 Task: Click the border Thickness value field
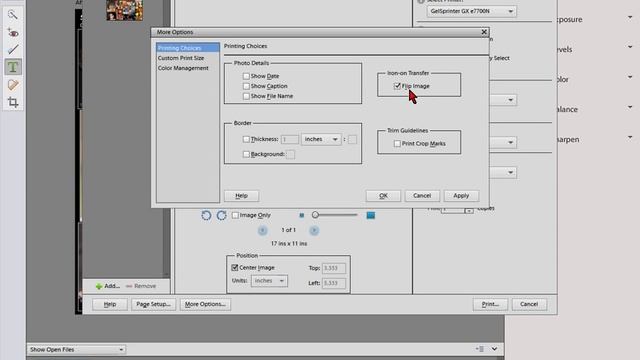(290, 140)
